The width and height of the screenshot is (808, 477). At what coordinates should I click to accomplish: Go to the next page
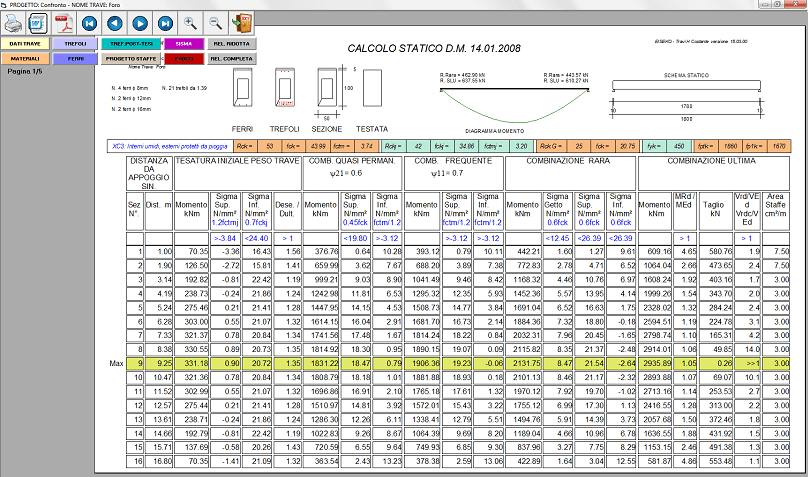[140, 23]
